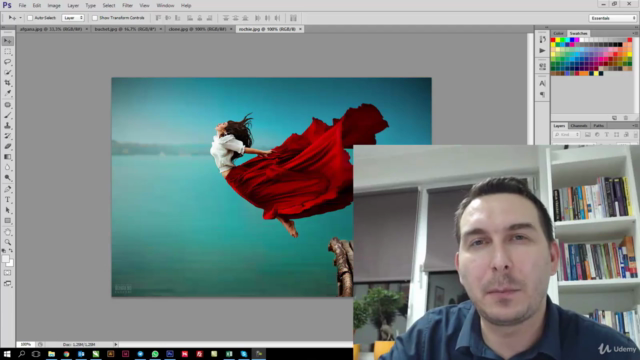This screenshot has height=360, width=640.
Task: Select the Blur tool
Action: [x=8, y=167]
